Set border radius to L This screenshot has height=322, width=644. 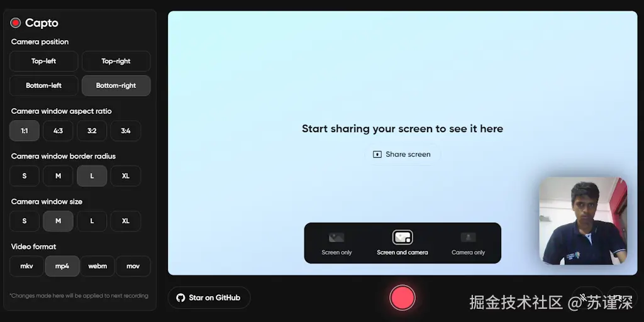[x=92, y=176]
